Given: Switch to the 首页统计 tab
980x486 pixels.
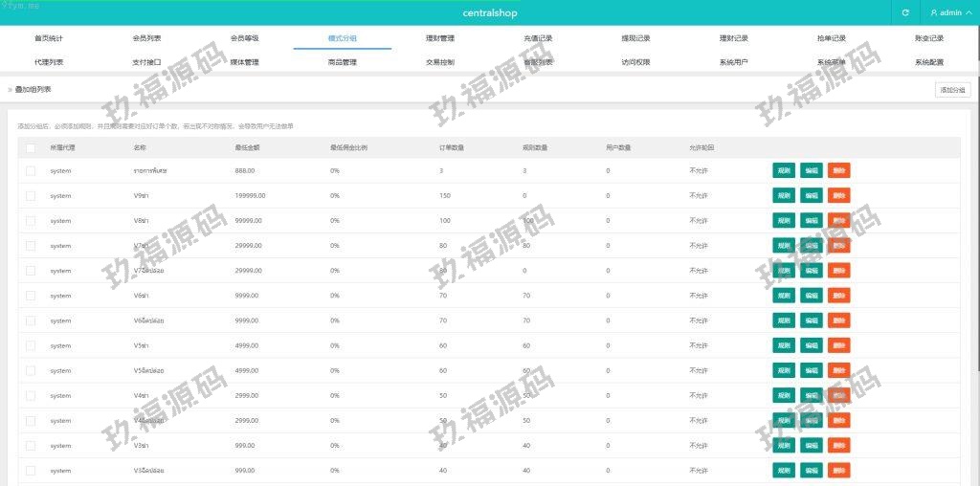Looking at the screenshot, I should click(x=48, y=38).
